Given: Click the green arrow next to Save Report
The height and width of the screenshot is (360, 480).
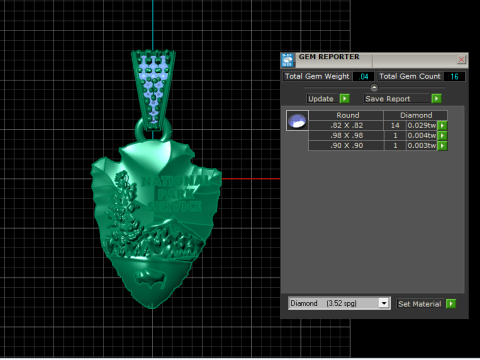Looking at the screenshot, I should [436, 99].
